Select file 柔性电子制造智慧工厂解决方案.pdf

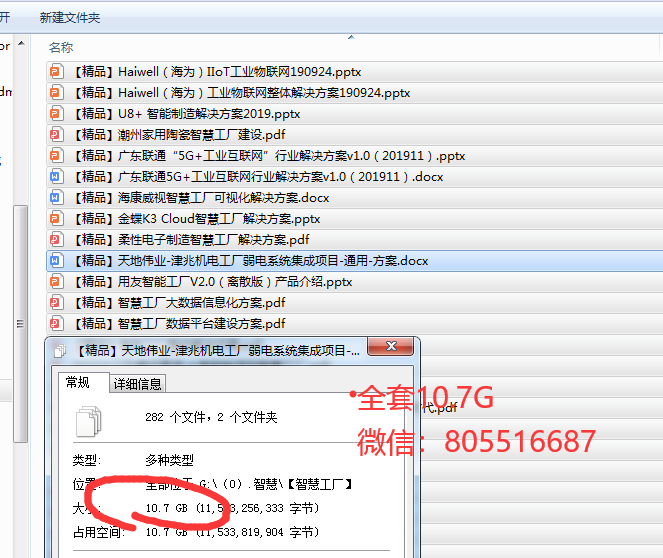pyautogui.click(x=355, y=240)
